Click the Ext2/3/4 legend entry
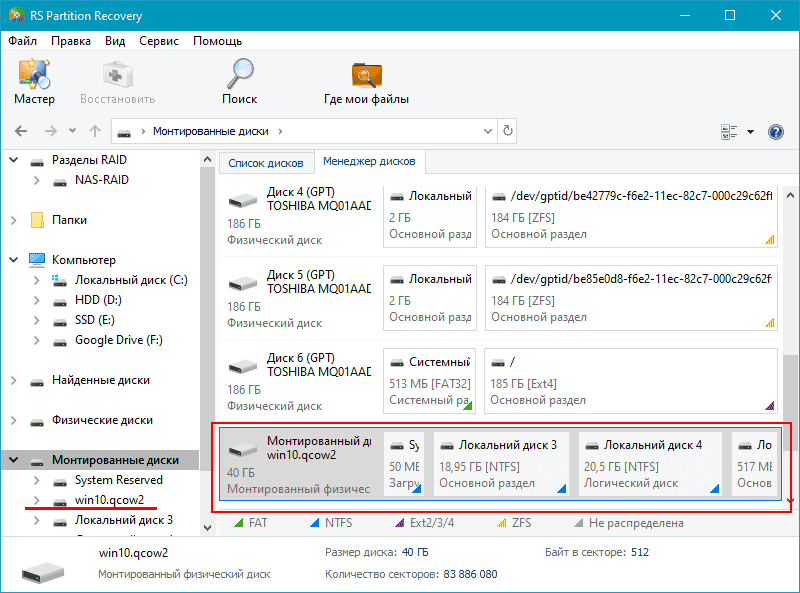 point(424,523)
